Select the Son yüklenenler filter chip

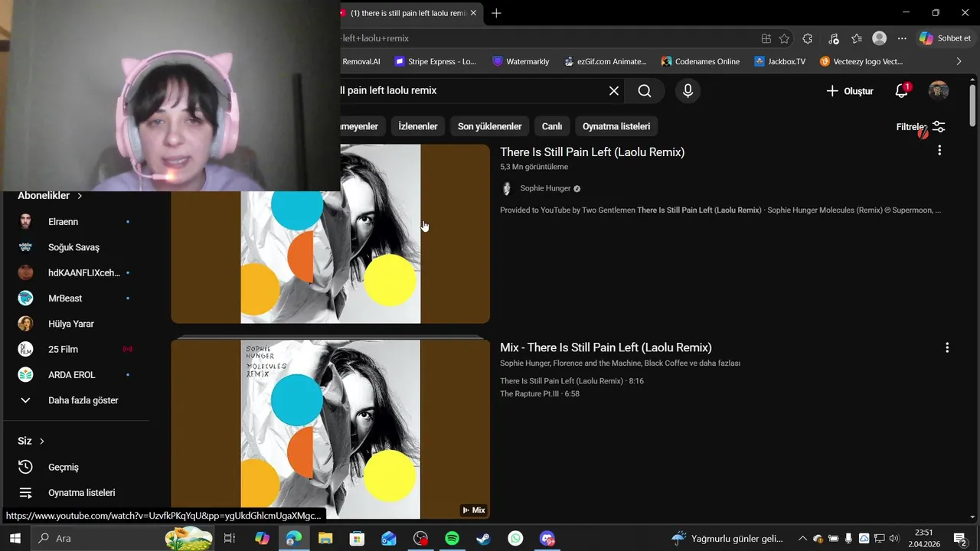pyautogui.click(x=490, y=126)
